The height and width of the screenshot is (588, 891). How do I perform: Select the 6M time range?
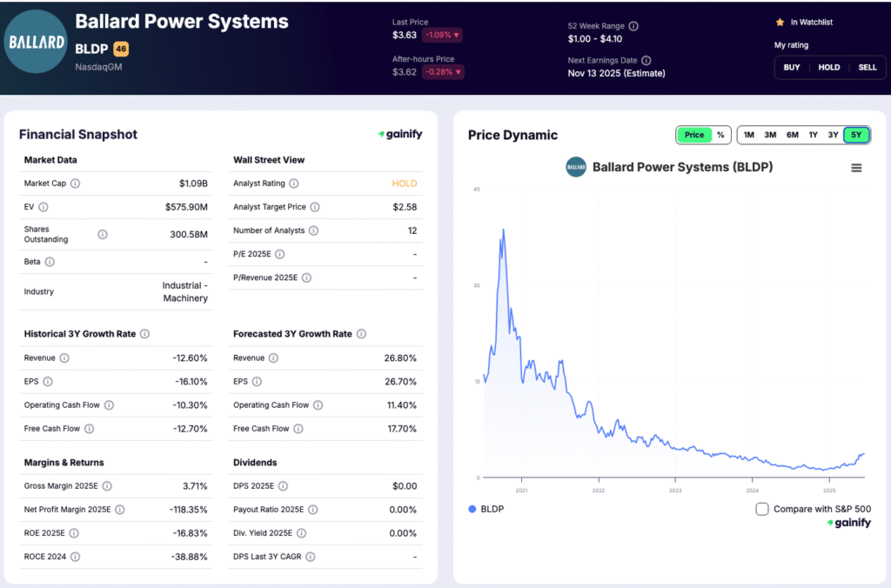pyautogui.click(x=791, y=135)
